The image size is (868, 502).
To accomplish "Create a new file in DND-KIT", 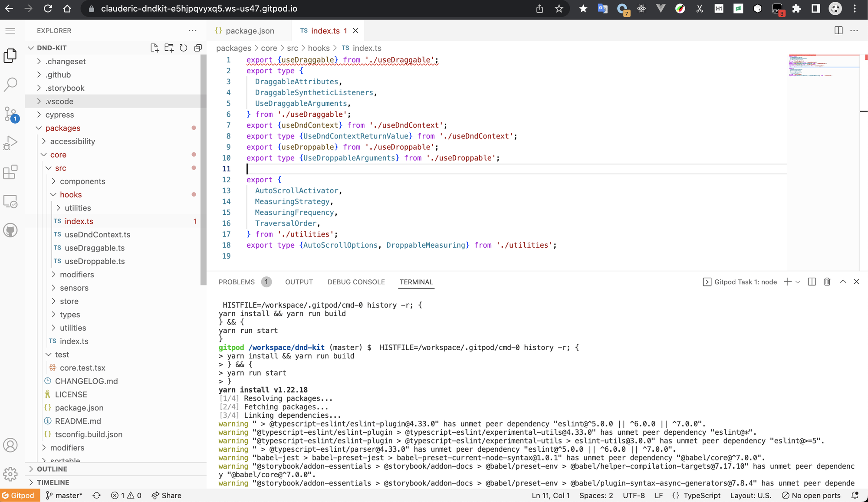I will tap(155, 48).
